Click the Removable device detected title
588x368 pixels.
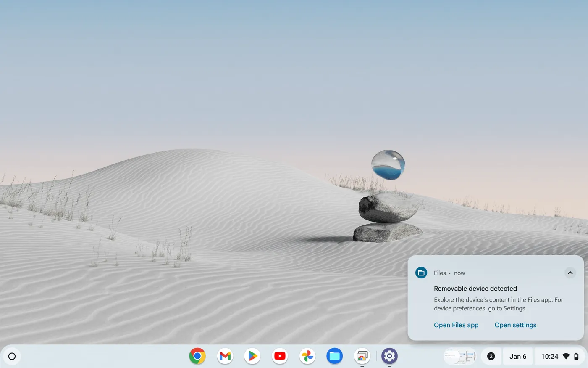click(475, 289)
